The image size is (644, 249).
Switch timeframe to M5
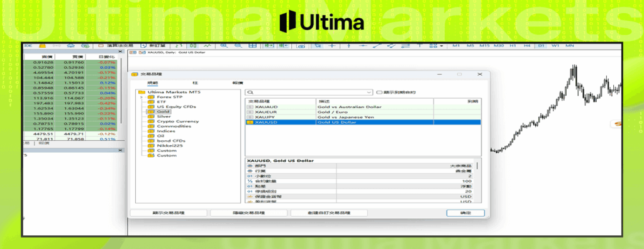coord(470,46)
